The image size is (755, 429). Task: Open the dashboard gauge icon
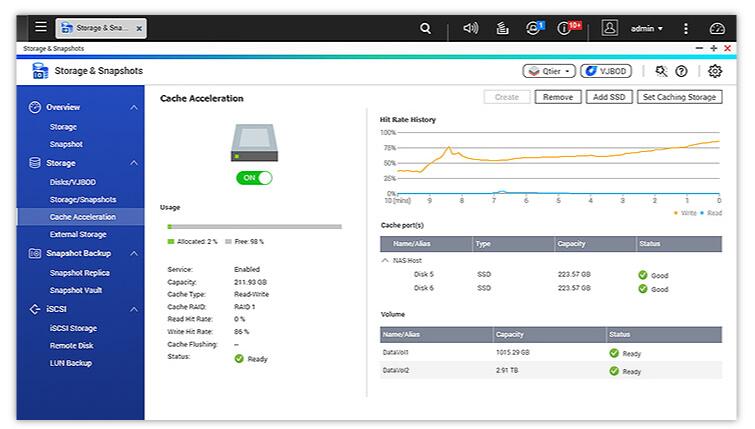pyautogui.click(x=717, y=28)
